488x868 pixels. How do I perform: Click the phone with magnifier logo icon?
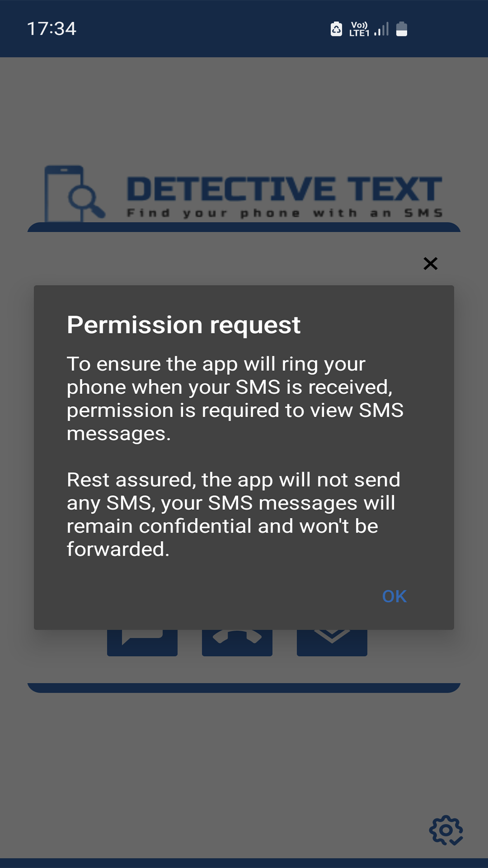pos(75,193)
